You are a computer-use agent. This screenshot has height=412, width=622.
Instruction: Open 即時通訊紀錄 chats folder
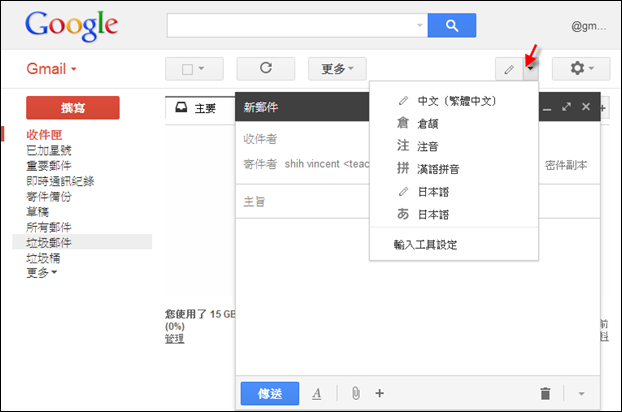coord(60,181)
